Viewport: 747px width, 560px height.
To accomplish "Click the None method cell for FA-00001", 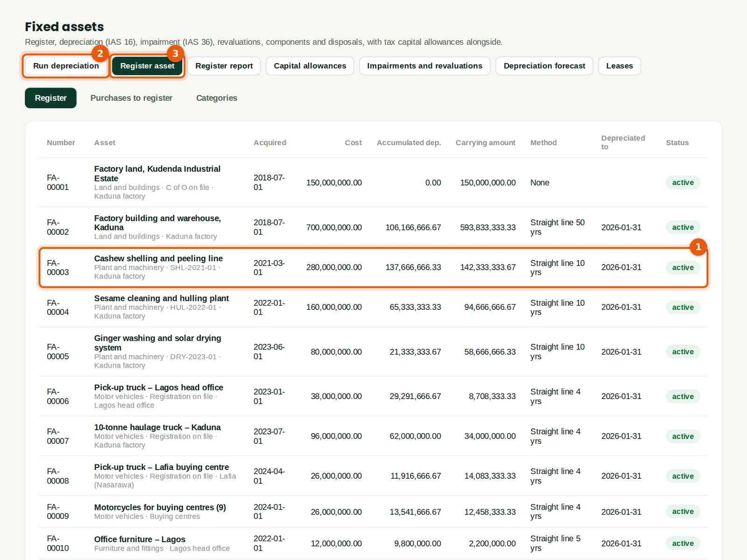I will coord(540,182).
